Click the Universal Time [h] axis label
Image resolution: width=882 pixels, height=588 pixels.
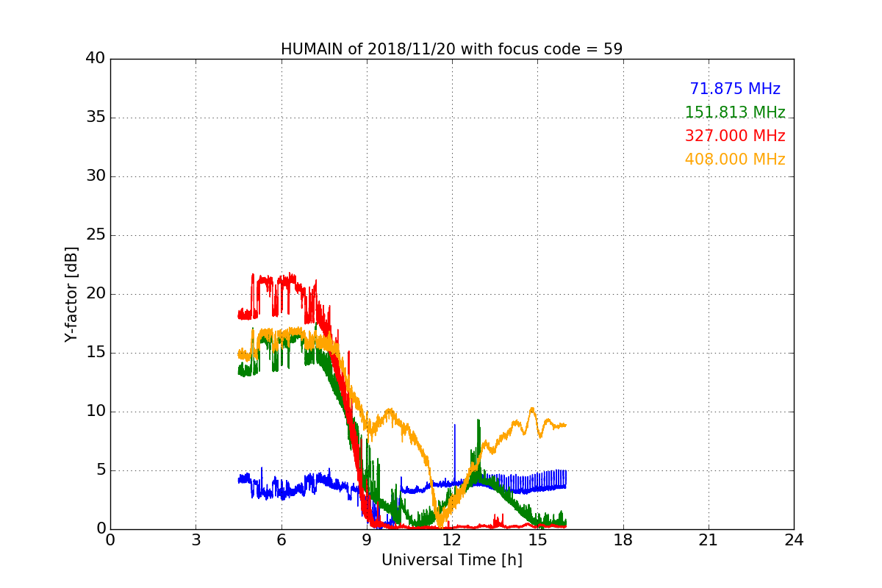click(x=451, y=560)
